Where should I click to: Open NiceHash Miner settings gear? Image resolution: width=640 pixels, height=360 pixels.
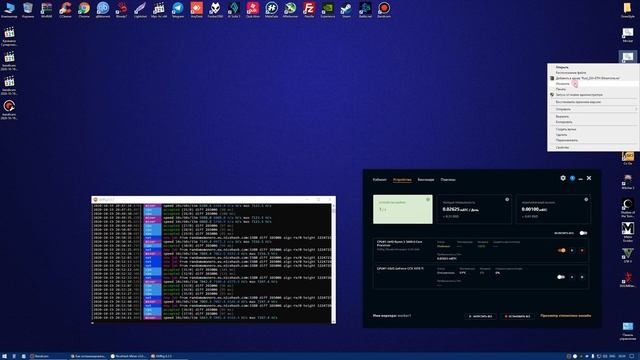click(x=563, y=178)
